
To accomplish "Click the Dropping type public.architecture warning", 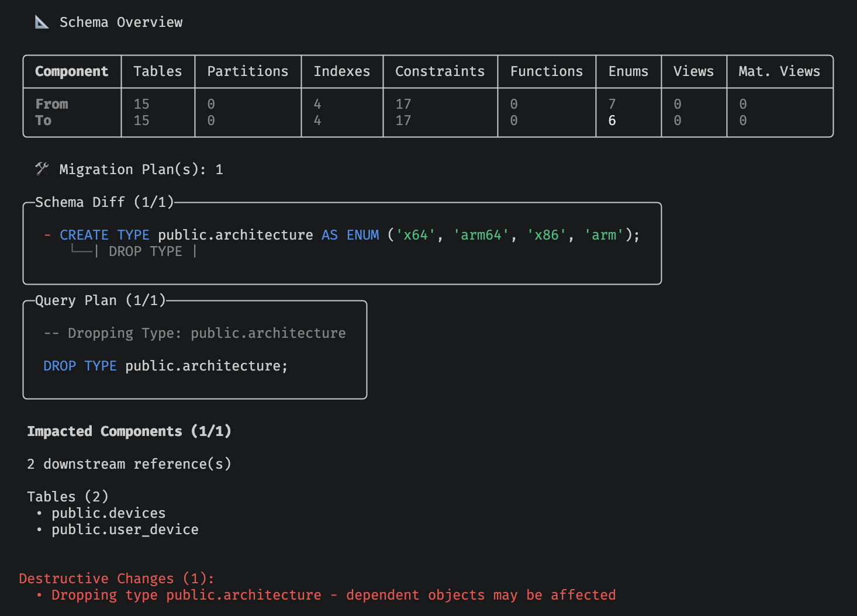I will click(333, 595).
